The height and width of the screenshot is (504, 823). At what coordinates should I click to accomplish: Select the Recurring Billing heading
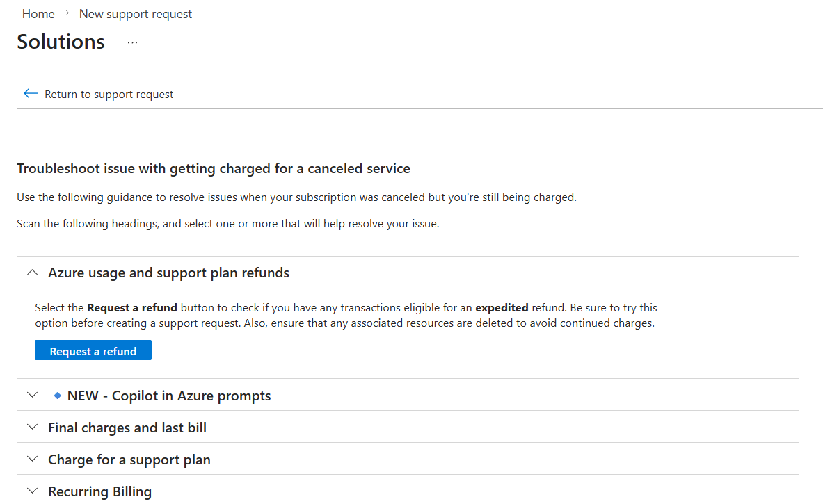pyautogui.click(x=99, y=492)
